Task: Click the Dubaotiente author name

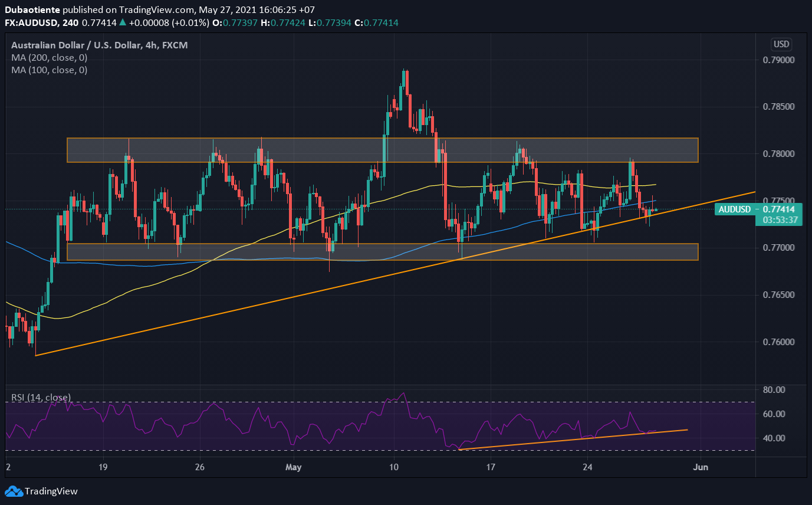Action: [32, 10]
